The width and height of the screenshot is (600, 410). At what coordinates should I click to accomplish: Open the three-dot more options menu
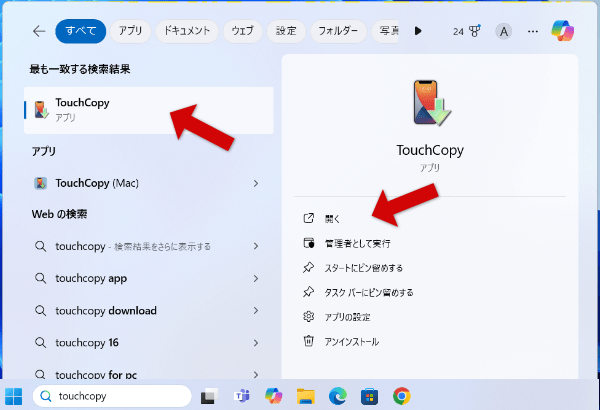(x=533, y=31)
